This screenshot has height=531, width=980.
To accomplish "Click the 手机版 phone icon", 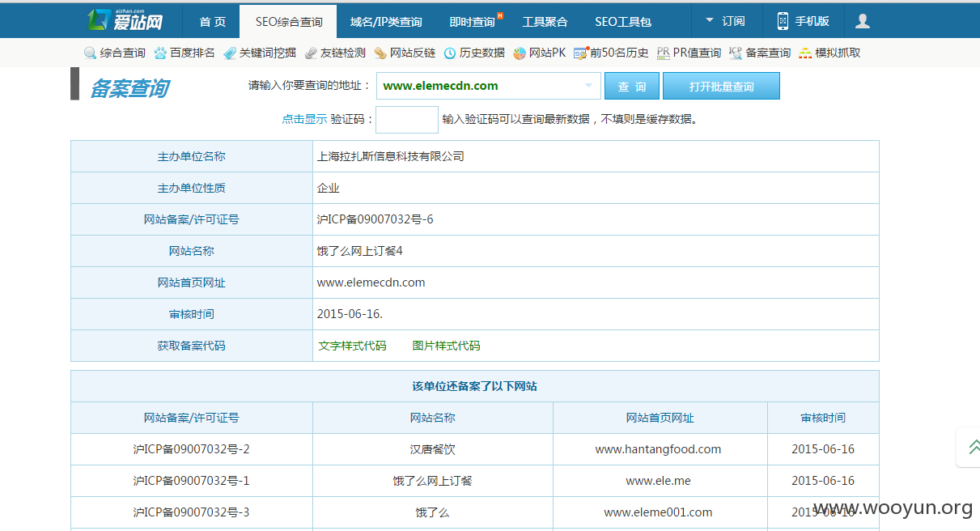I will coord(783,21).
